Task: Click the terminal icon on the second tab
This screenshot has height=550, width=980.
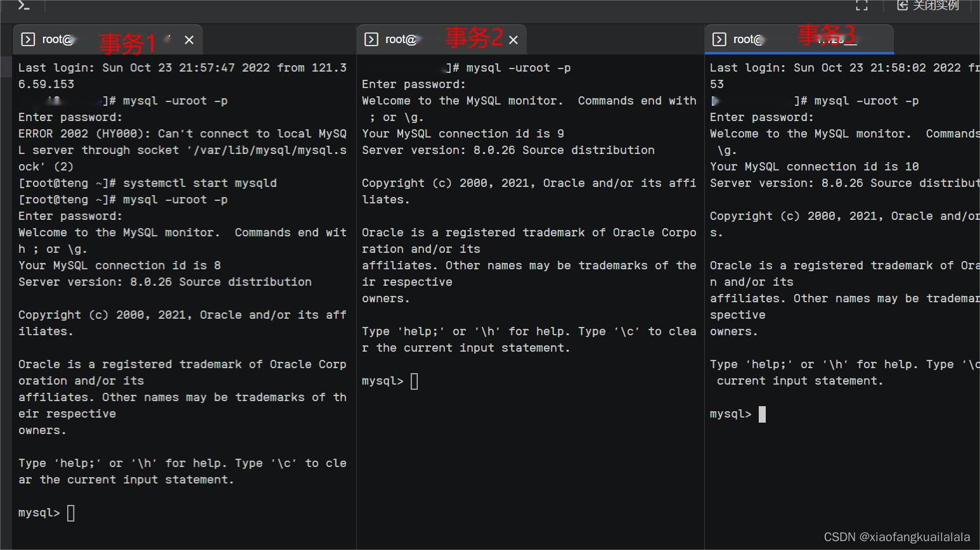Action: [371, 39]
